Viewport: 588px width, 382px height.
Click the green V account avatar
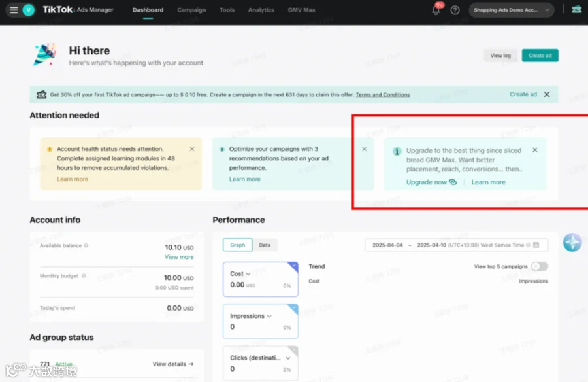tap(29, 10)
